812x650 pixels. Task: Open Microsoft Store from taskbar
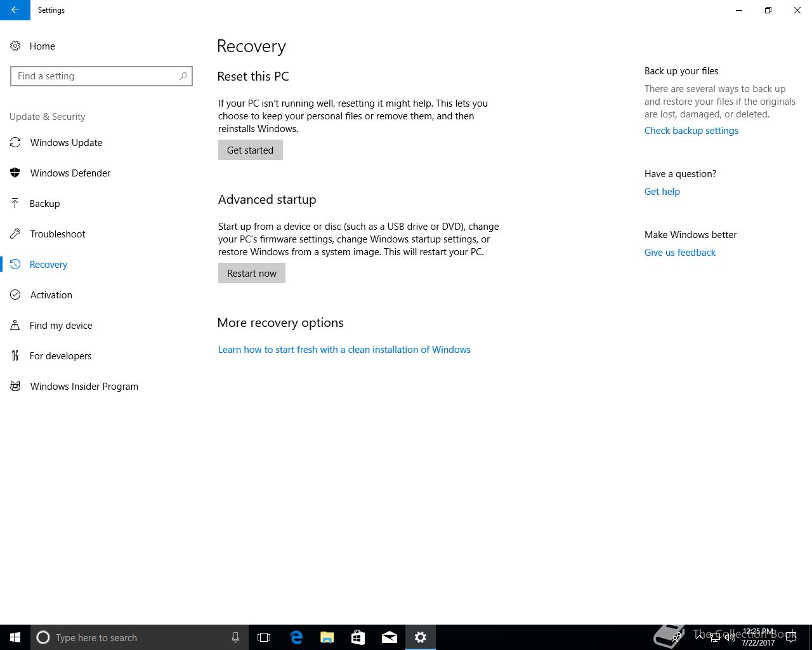click(358, 637)
